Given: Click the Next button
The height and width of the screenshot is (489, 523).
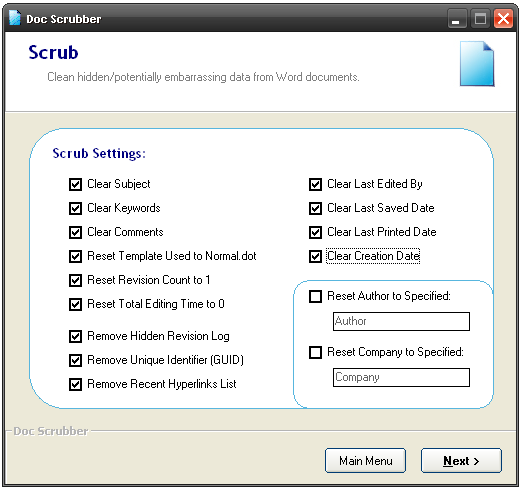Looking at the screenshot, I should (461, 461).
